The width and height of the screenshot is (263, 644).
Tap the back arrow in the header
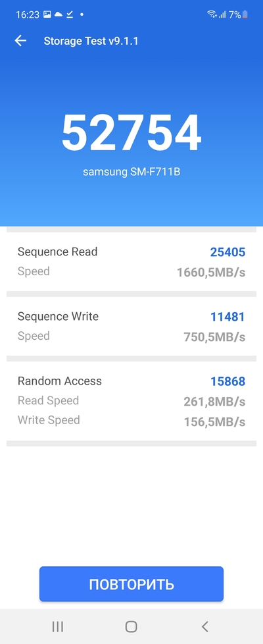click(20, 41)
